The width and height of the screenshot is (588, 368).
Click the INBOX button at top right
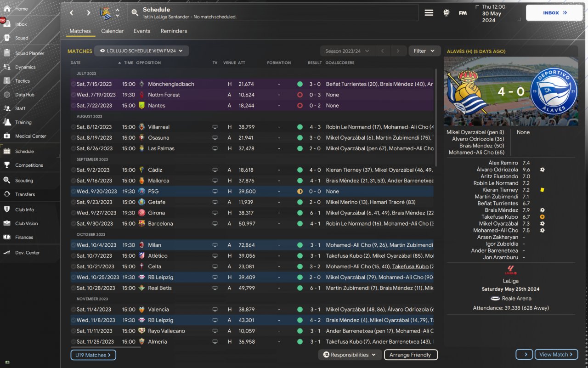click(x=554, y=13)
